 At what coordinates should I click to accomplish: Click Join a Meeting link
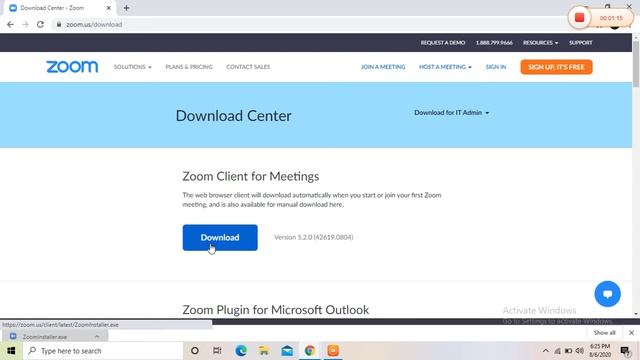tap(383, 67)
